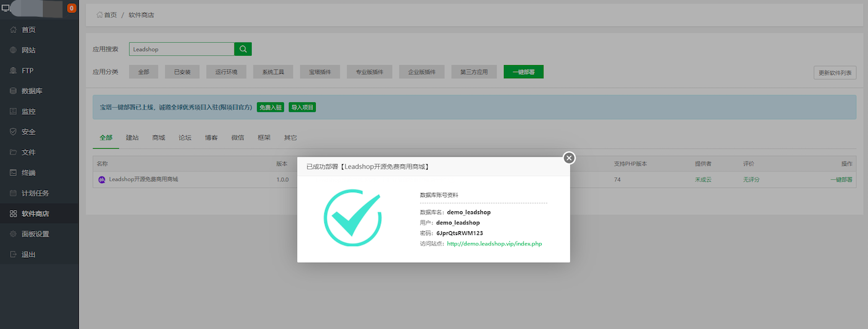Click the terminal icon beside 终端
The image size is (868, 329).
tap(14, 173)
